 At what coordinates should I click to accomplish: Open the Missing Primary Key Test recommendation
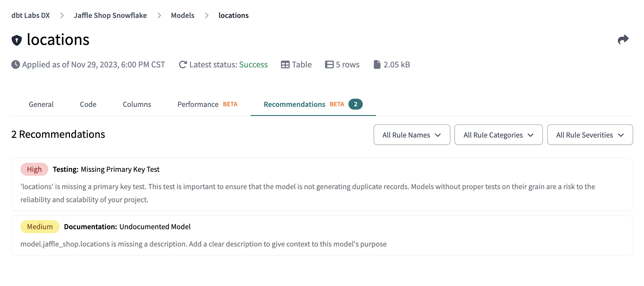120,169
